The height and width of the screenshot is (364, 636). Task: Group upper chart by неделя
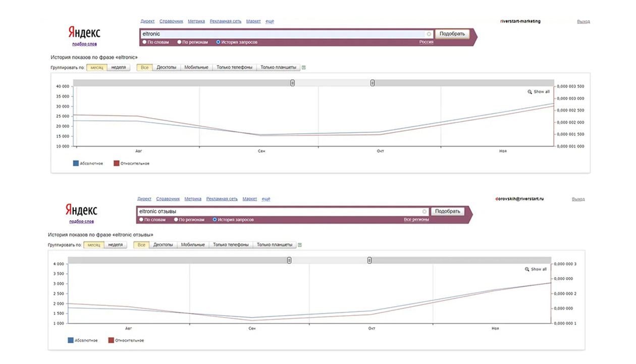pyautogui.click(x=119, y=67)
